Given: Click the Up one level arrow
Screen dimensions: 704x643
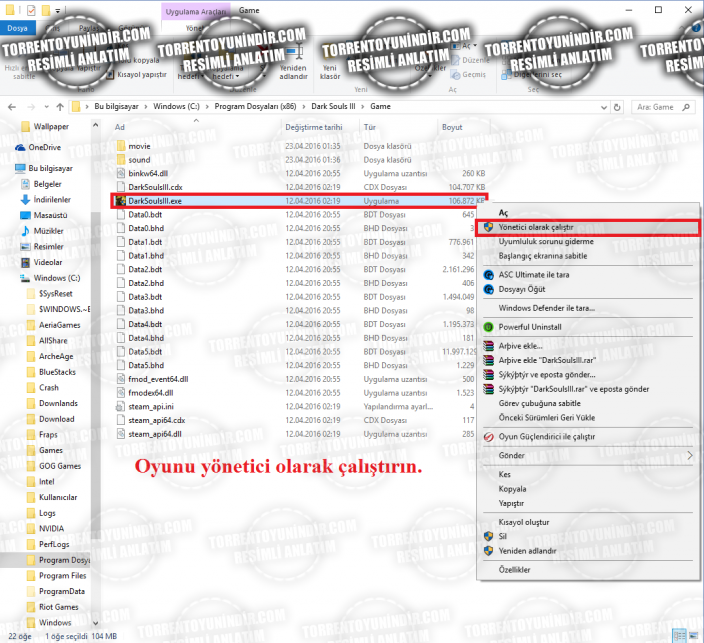Looking at the screenshot, I should 60,107.
